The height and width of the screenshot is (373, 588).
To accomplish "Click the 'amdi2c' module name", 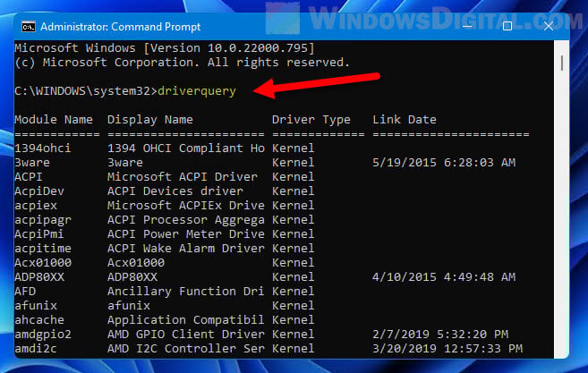I will pos(36,348).
